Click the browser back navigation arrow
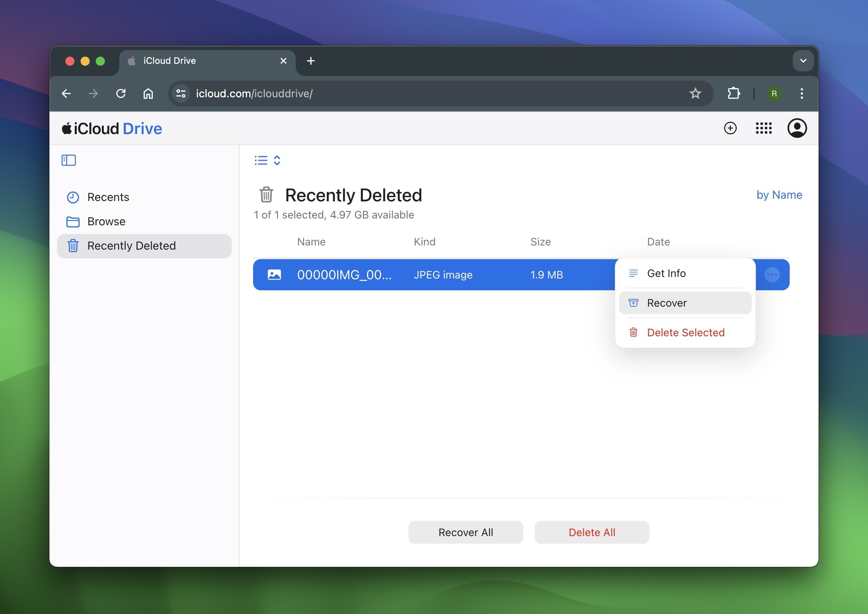The image size is (868, 614). [67, 92]
